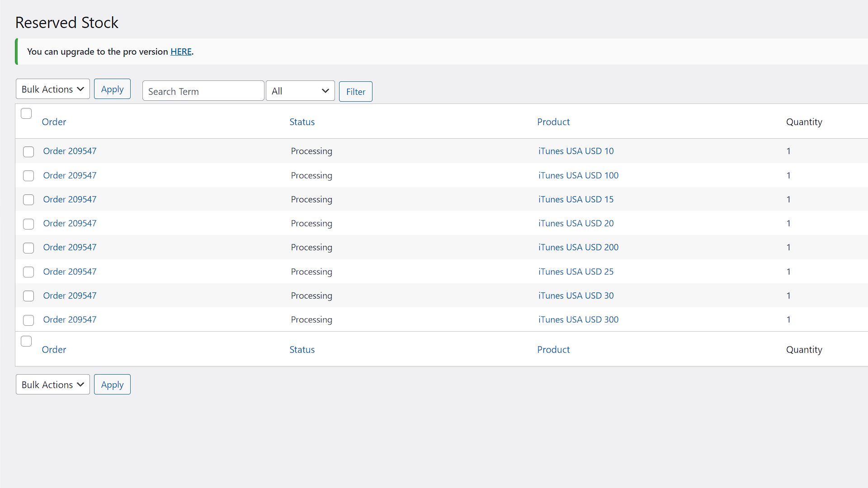868x488 pixels.
Task: Open Order 209547 for iTunes USA USD 300
Action: point(70,319)
